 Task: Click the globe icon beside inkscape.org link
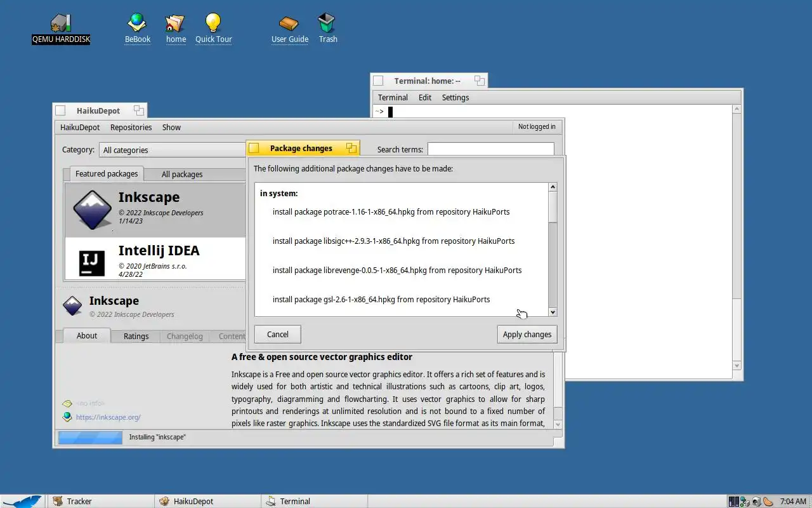67,417
